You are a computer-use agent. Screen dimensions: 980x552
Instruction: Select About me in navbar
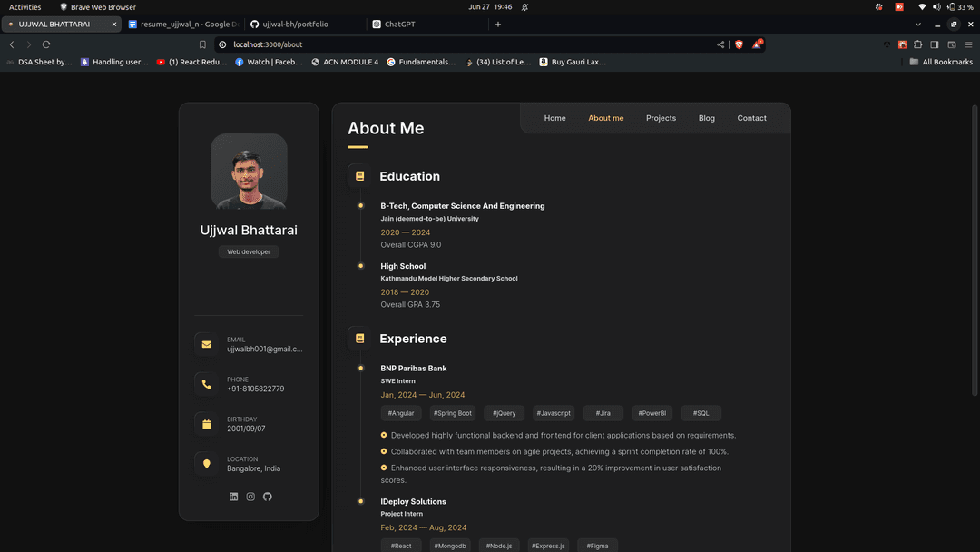click(605, 118)
